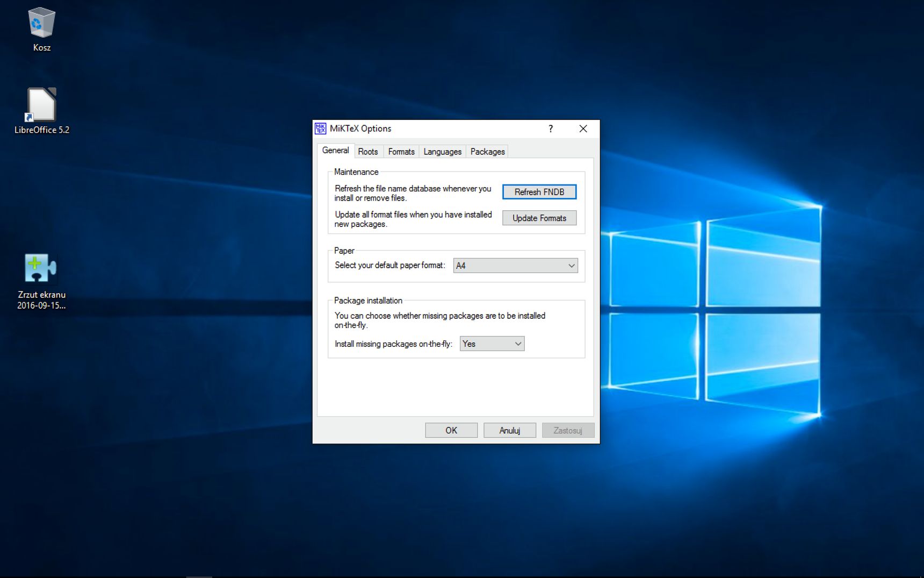Cancel with the Anuluj button
Viewport: 924px width, 578px height.
(510, 430)
